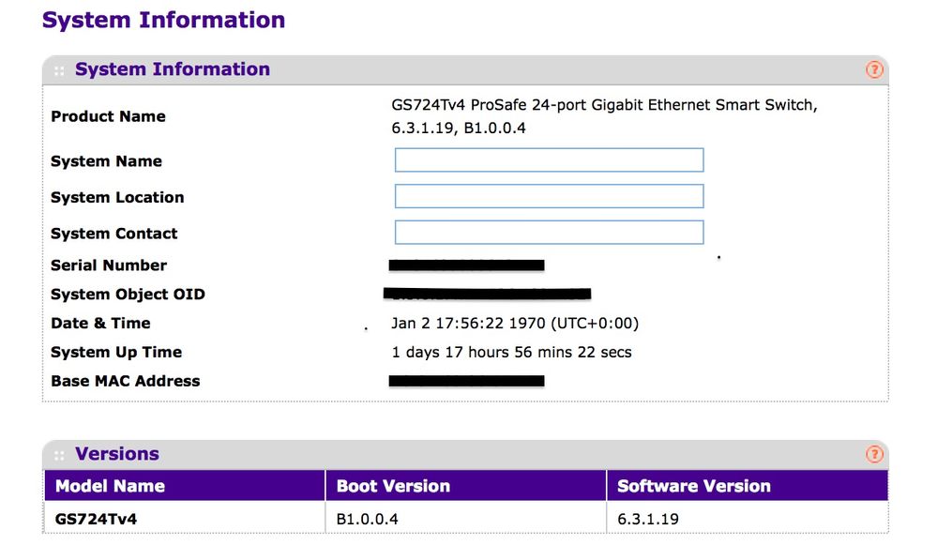Select the 6.3.1.19 software version cell
Viewport: 937px width, 560px height.
747,518
